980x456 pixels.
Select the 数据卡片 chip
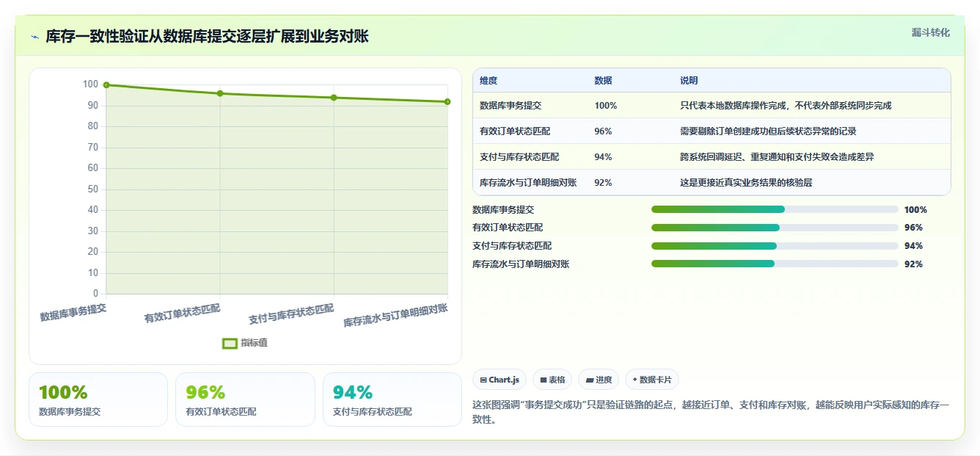click(652, 380)
